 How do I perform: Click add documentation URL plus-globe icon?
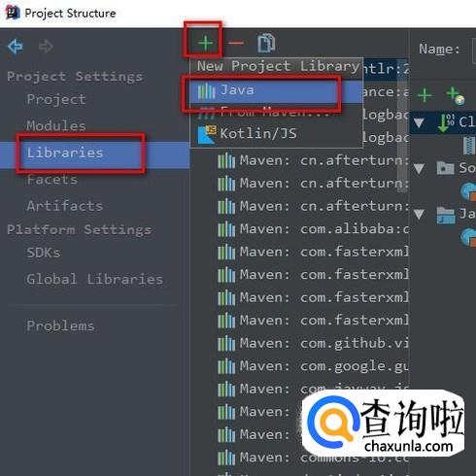pos(455,96)
